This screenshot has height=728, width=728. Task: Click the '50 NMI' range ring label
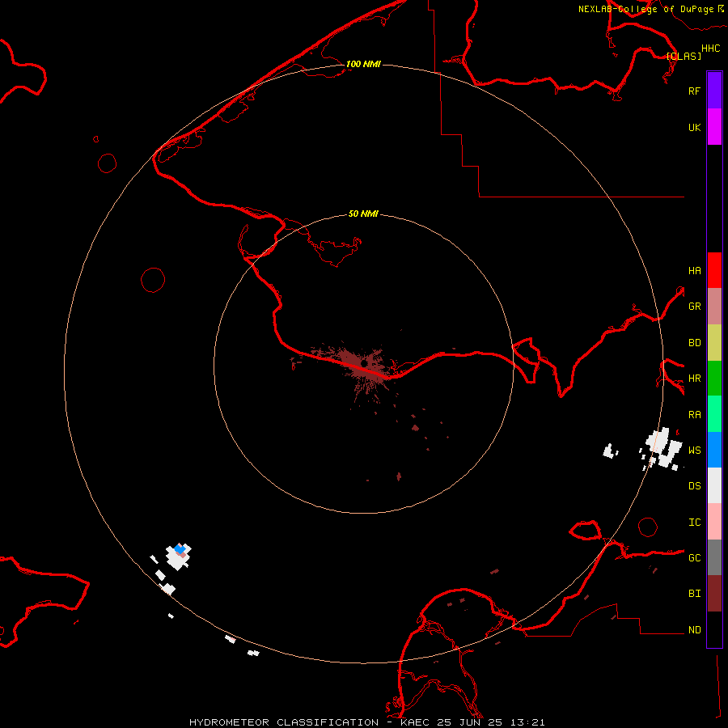click(x=363, y=214)
